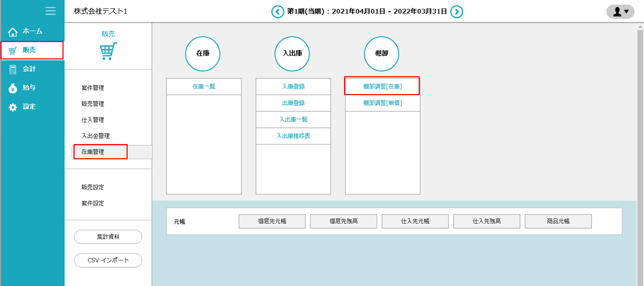Open 棚卸調整[在庫] link
This screenshot has height=286, width=644.
coord(382,86)
